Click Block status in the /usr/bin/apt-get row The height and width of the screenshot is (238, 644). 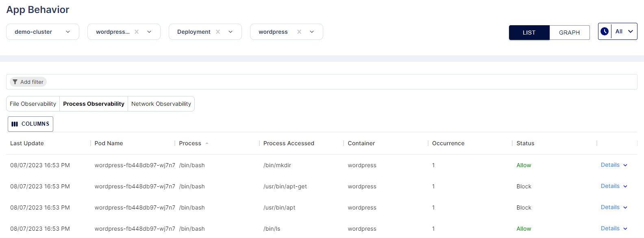point(524,186)
